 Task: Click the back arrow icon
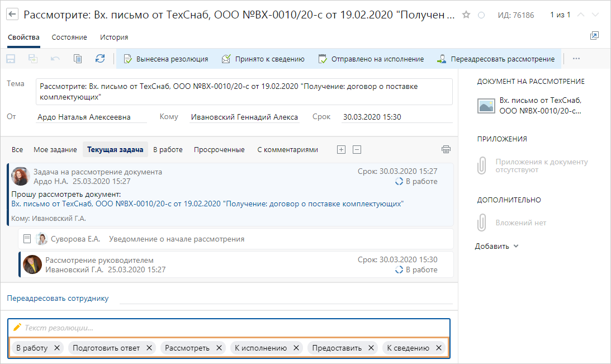pos(12,15)
